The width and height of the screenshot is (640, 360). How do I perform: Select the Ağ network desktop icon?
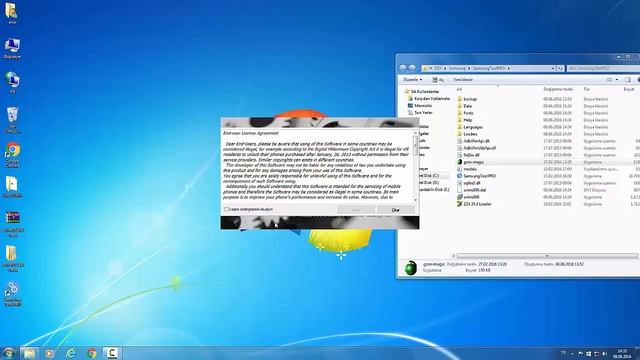[12, 82]
